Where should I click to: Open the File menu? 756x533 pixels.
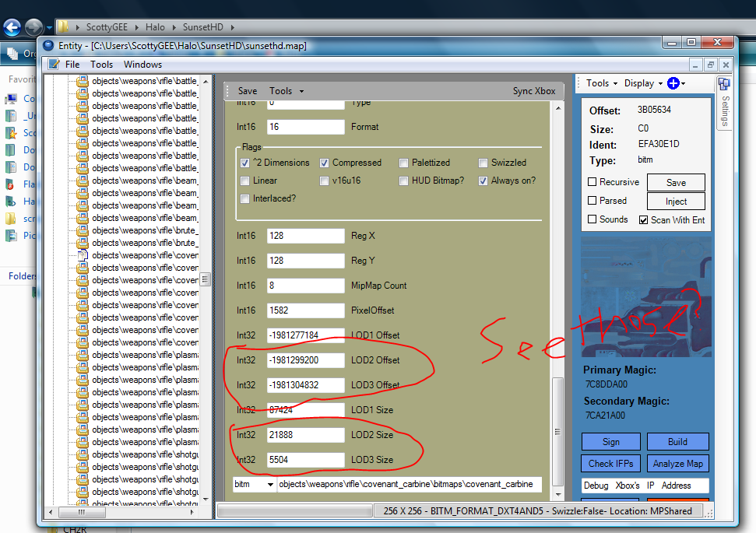[x=72, y=65]
